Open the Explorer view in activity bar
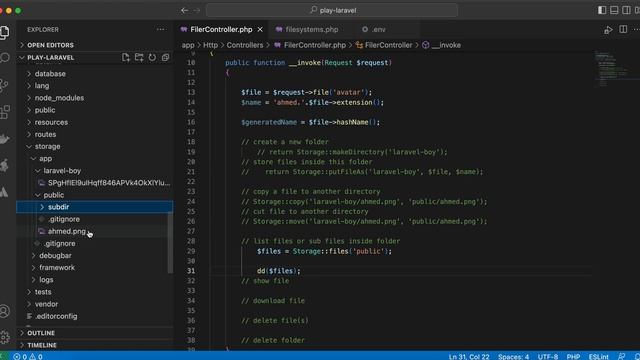The height and width of the screenshot is (360, 640). click(5, 32)
